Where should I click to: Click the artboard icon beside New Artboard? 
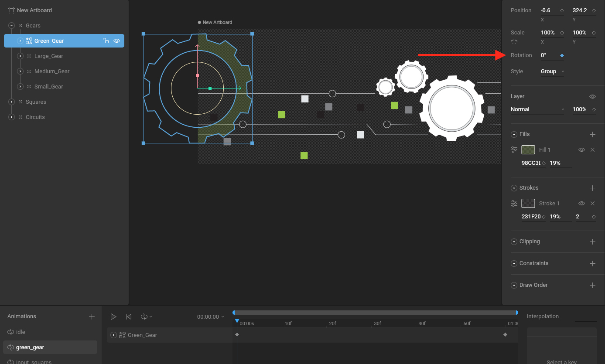[x=11, y=10]
